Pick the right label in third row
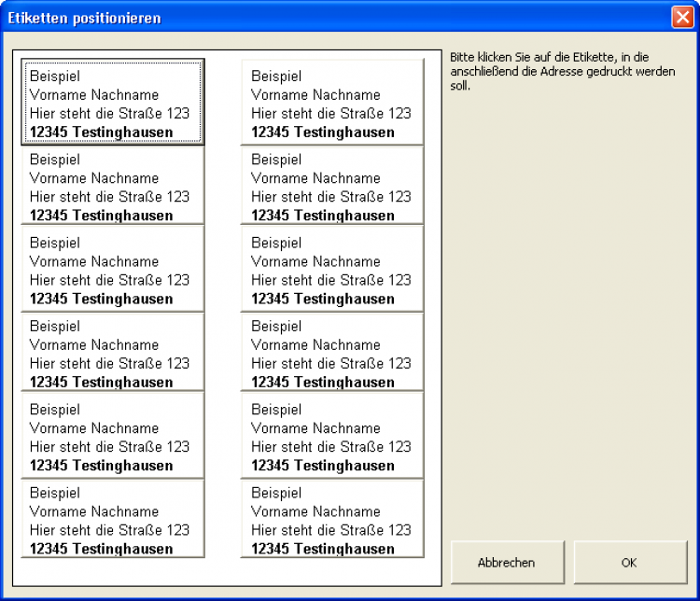This screenshot has height=601, width=700. click(x=332, y=270)
